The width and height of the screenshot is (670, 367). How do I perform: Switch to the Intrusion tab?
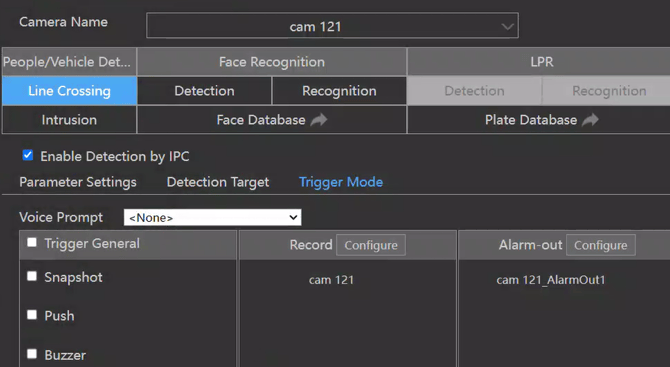[x=69, y=120]
